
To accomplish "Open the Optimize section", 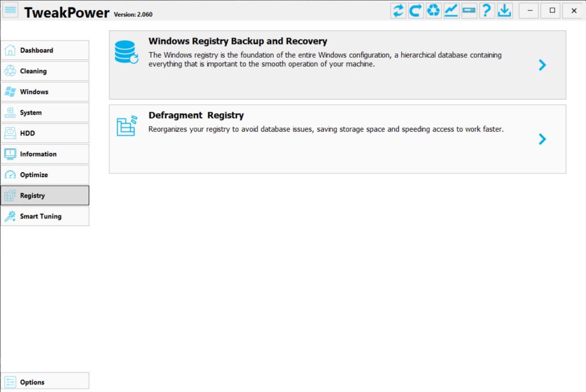I will point(45,175).
